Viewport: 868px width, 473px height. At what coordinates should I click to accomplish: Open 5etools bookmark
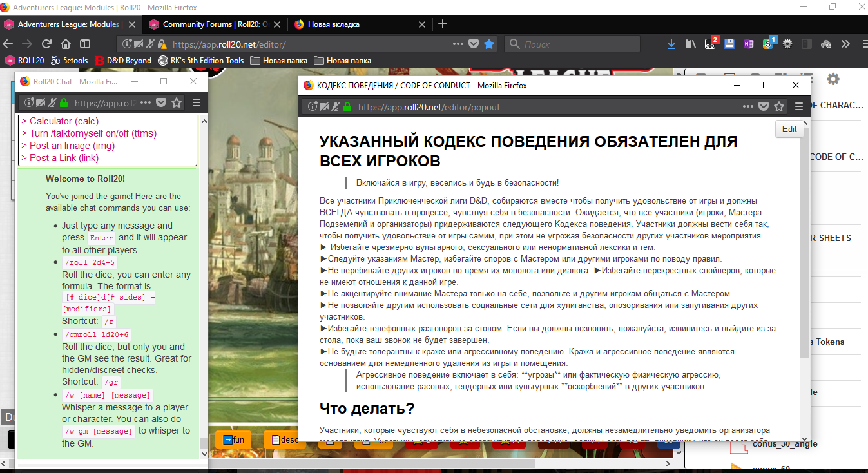(x=69, y=61)
